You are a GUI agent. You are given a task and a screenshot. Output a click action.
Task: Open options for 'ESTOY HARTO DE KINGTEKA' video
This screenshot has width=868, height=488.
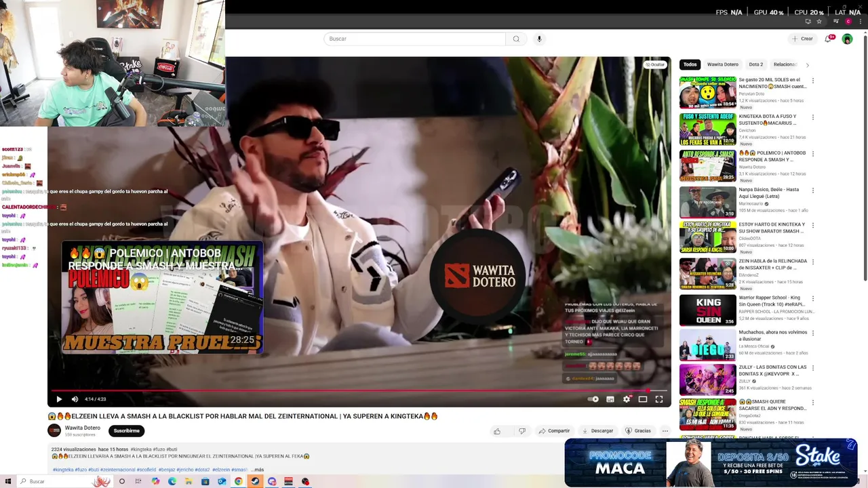point(812,225)
